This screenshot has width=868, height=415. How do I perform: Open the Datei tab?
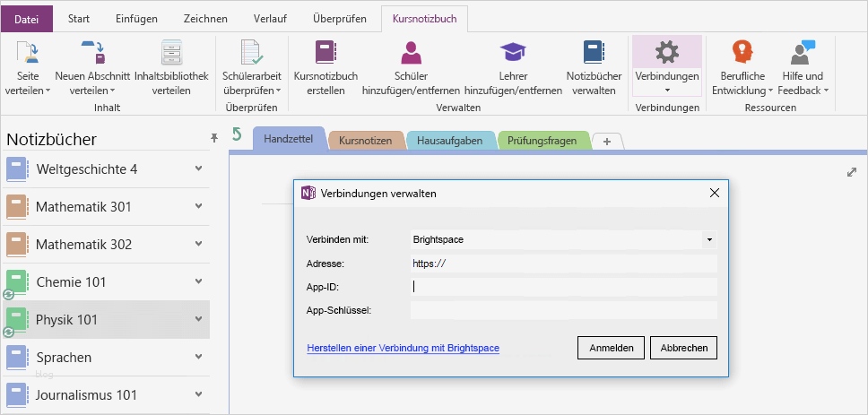point(27,19)
